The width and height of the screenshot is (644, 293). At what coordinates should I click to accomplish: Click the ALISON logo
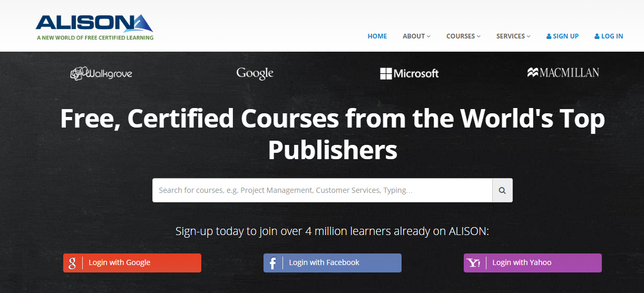[x=95, y=27]
